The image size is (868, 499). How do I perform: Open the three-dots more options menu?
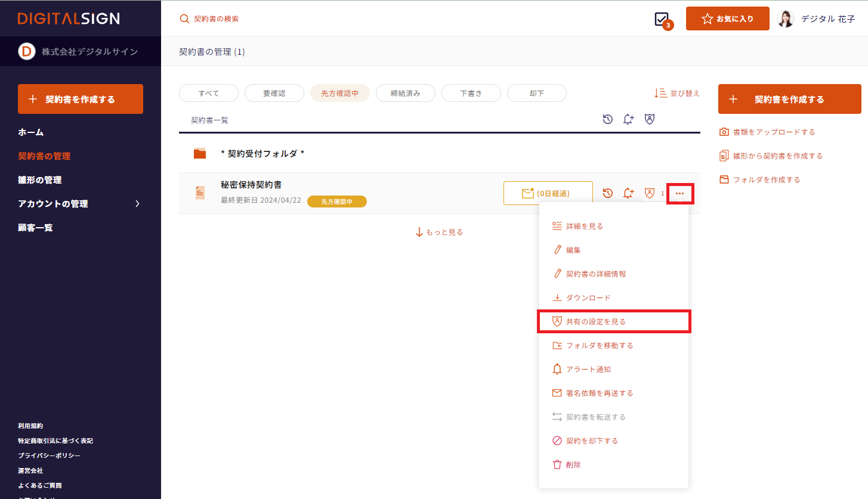679,194
